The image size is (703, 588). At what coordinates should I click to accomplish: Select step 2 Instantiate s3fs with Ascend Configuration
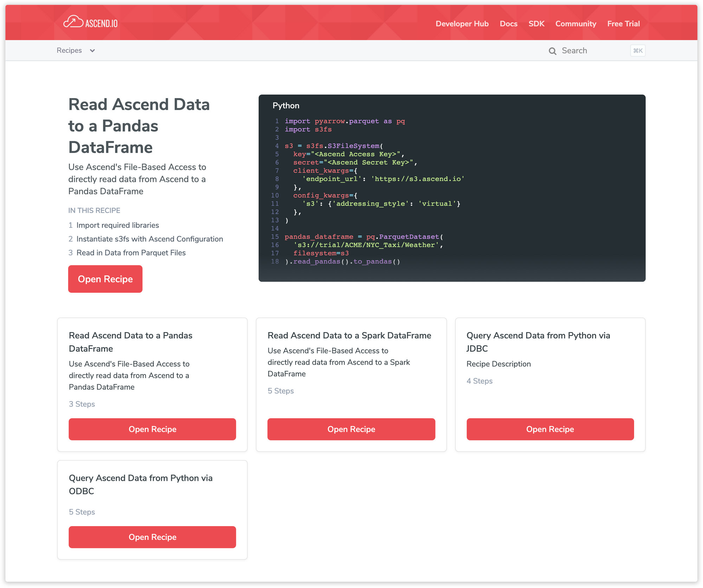tap(146, 239)
